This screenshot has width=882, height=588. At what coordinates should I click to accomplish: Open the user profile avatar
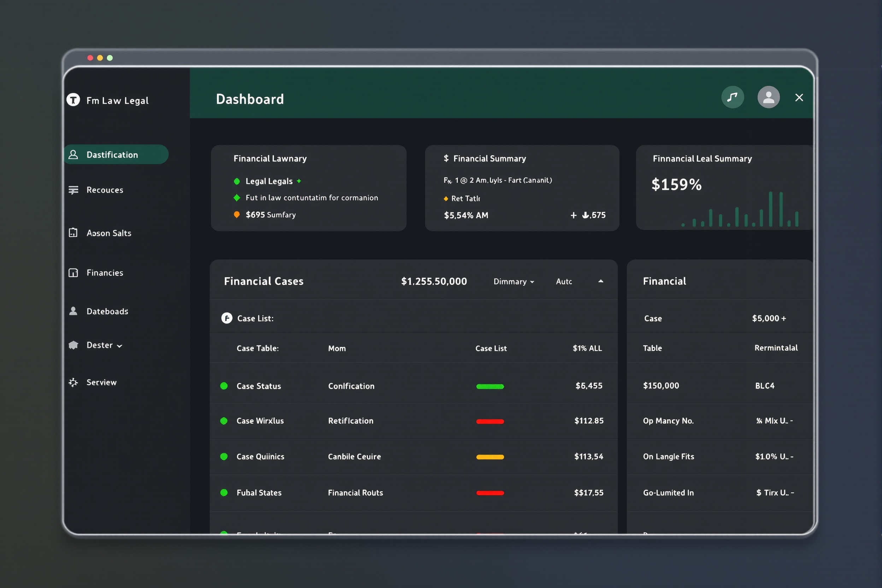pyautogui.click(x=768, y=97)
